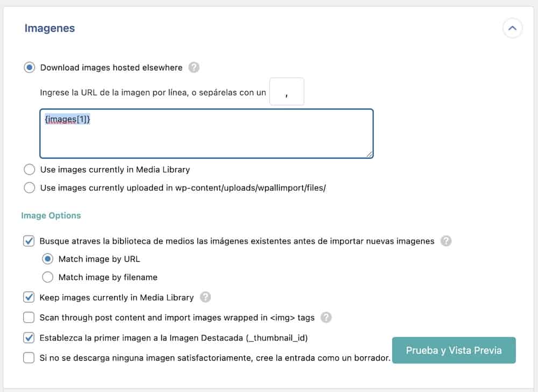
Task: Enable create entry as borrador checkbox
Action: (x=29, y=358)
